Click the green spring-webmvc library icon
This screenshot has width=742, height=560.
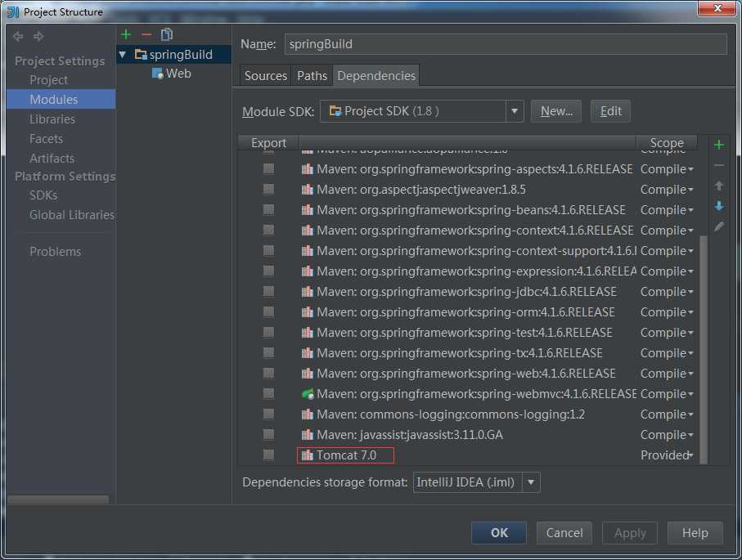307,393
